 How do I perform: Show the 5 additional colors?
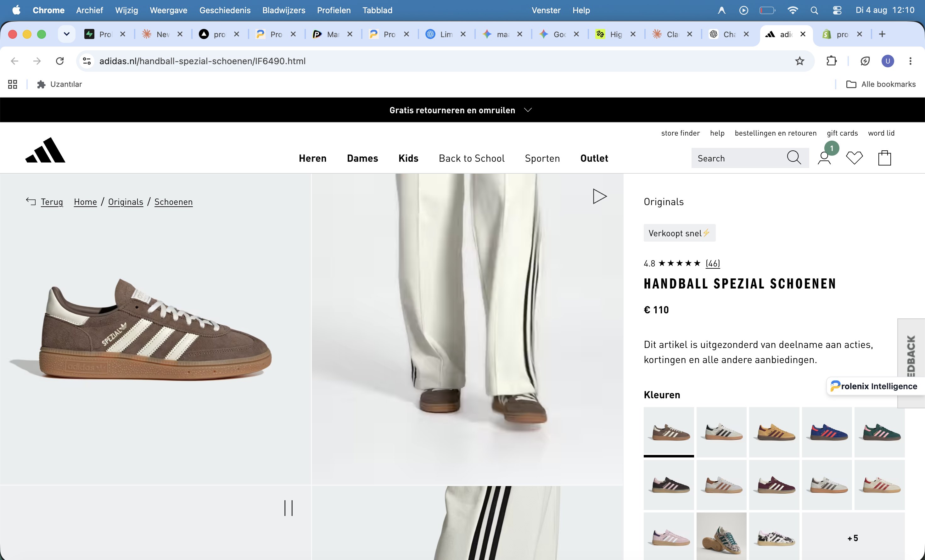[853, 538]
